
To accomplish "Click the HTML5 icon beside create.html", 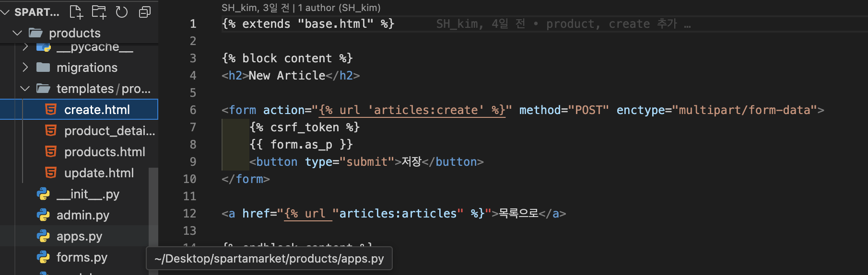I will [x=51, y=110].
